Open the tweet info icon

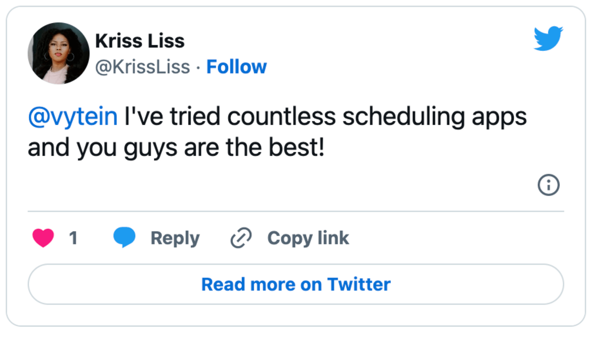click(548, 185)
